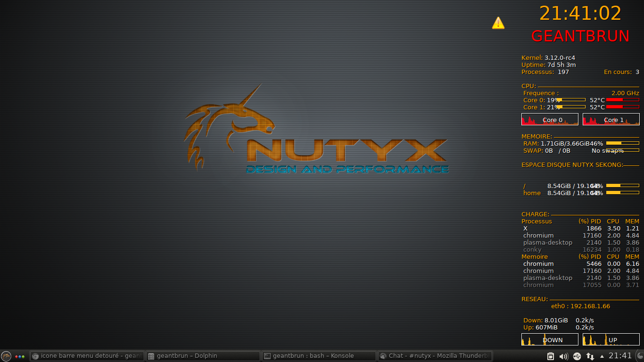Image resolution: width=644 pixels, height=362 pixels.
Task: Click the Core 0 load usage bar
Action: point(570,100)
